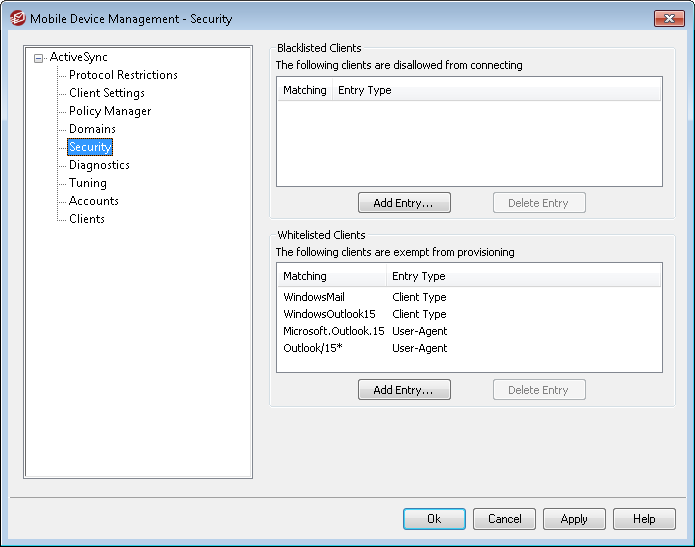Open the Domains tree item
Viewport: 695px width, 547px height.
pyautogui.click(x=92, y=129)
